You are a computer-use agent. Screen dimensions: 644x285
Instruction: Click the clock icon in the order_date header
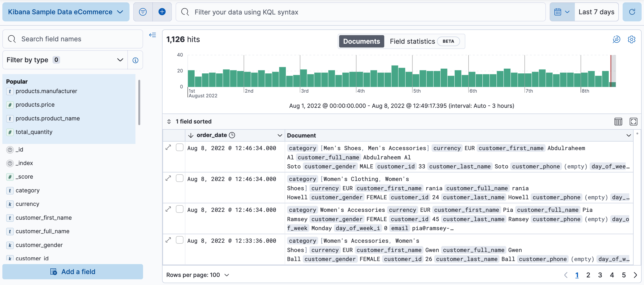(x=232, y=135)
